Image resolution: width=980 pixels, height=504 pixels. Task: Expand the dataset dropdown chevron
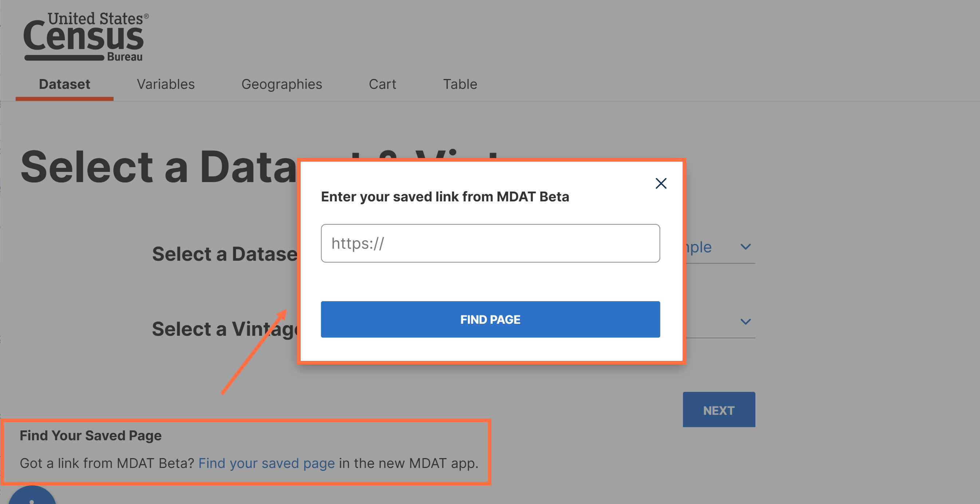point(746,247)
